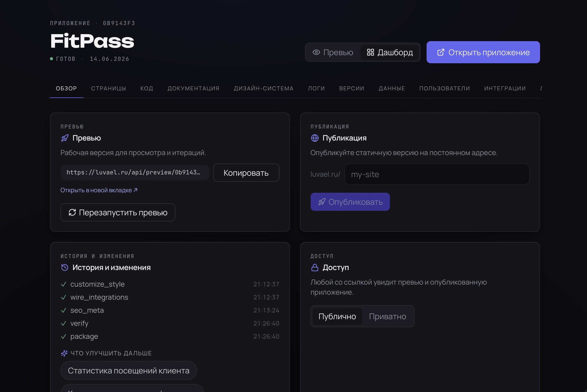Click the app ID 0B9143F3

tap(119, 23)
